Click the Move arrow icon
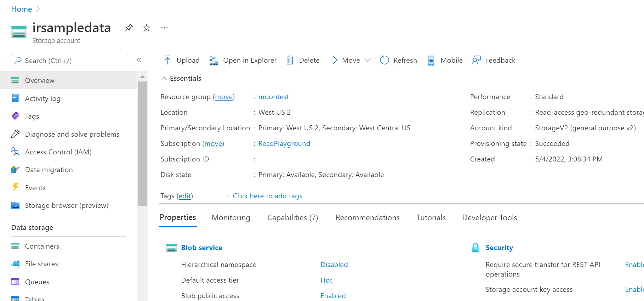644x301 pixels. coord(333,60)
